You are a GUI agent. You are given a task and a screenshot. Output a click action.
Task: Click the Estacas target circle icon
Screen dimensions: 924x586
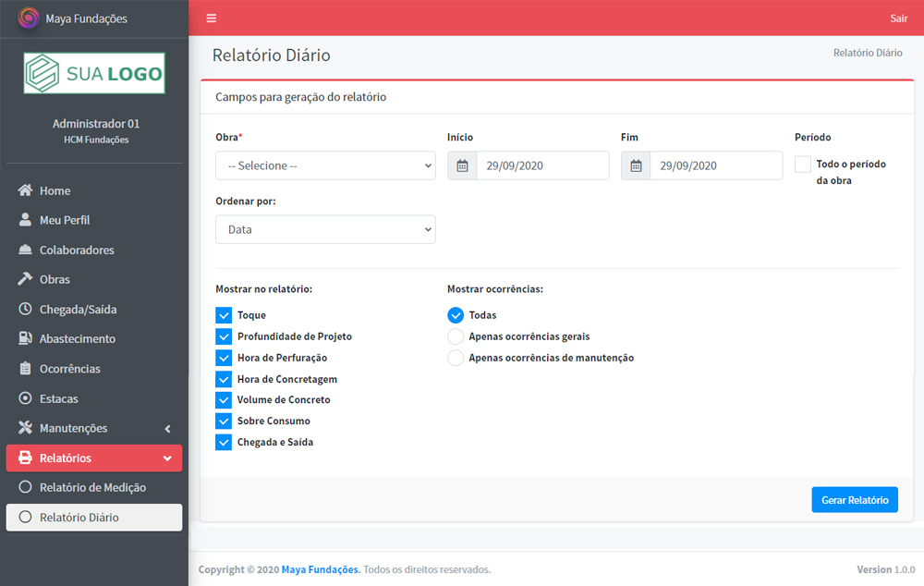pos(25,398)
